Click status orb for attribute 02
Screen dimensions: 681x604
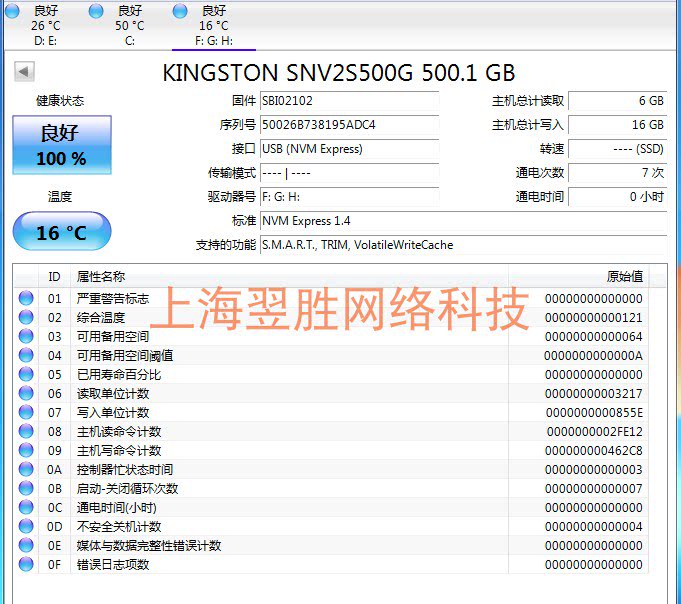(26, 317)
